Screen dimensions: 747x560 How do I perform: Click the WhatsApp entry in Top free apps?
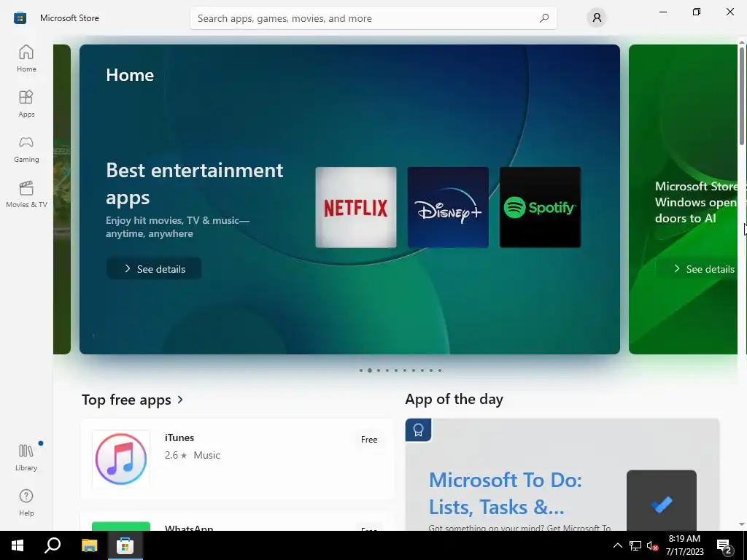point(237,522)
